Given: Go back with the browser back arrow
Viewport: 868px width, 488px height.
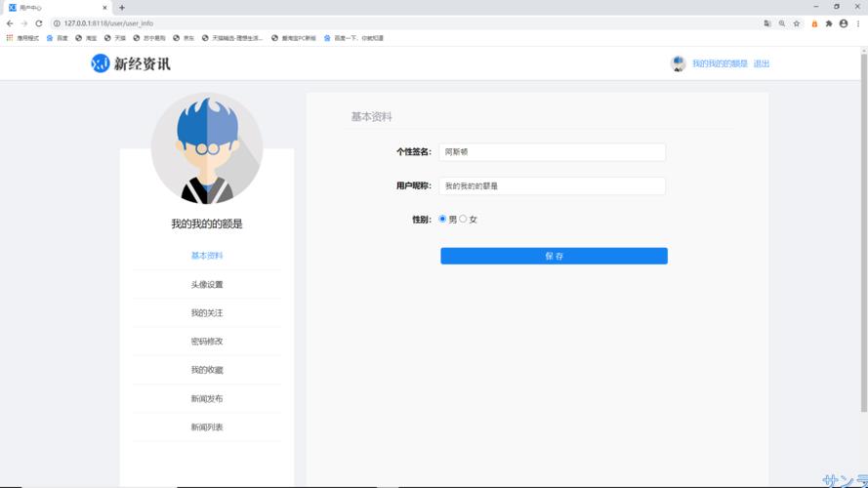Looking at the screenshot, I should (x=10, y=23).
